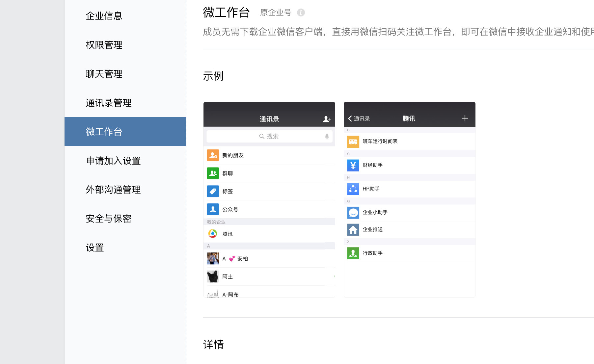
Task: Click the info icon beside 原企业号
Action: point(301,13)
